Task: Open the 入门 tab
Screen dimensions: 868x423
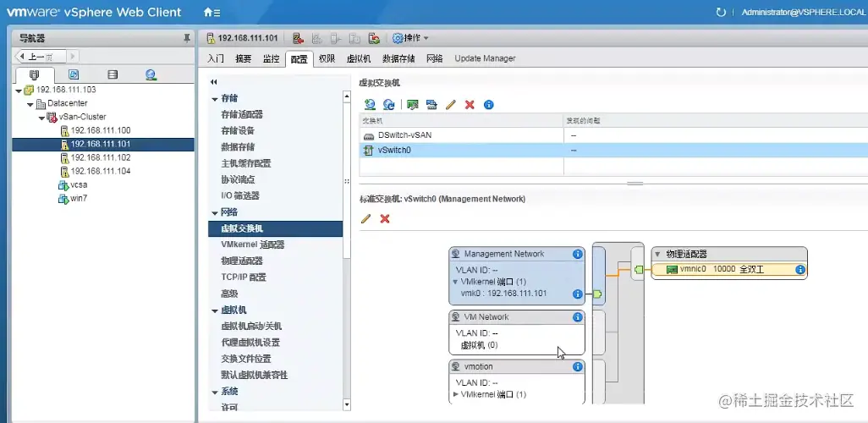Action: point(216,58)
